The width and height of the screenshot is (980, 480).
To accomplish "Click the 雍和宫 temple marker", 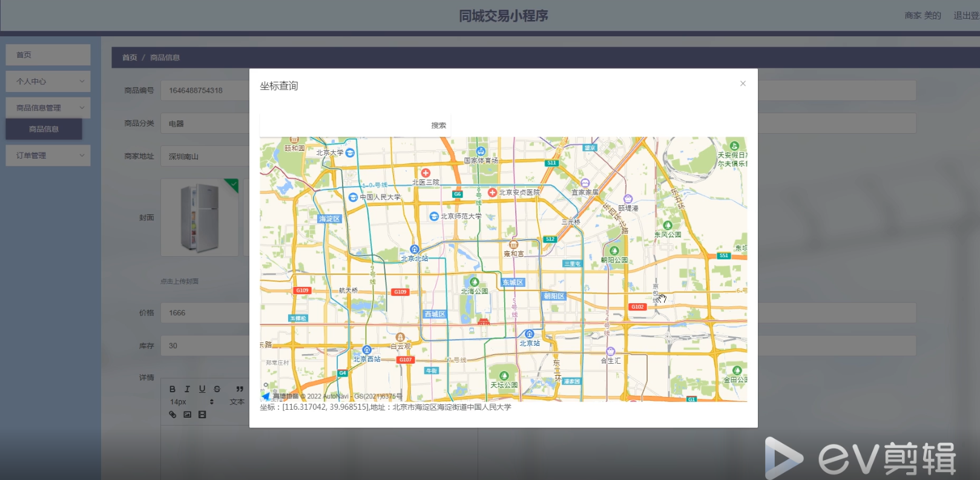I will (513, 245).
